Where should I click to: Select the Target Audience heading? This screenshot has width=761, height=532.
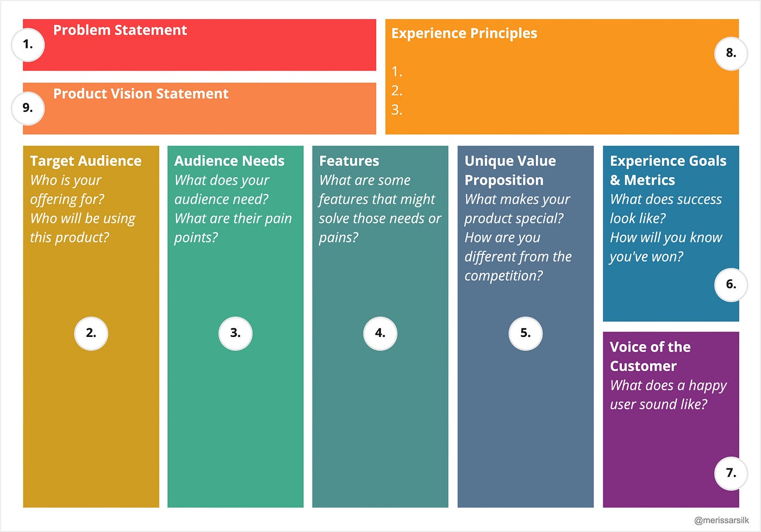86,161
